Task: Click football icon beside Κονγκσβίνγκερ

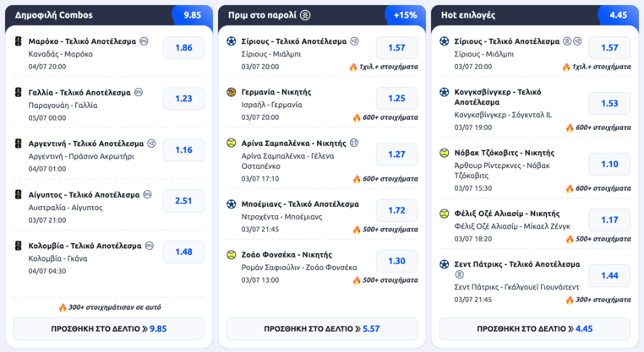Action: tap(444, 92)
